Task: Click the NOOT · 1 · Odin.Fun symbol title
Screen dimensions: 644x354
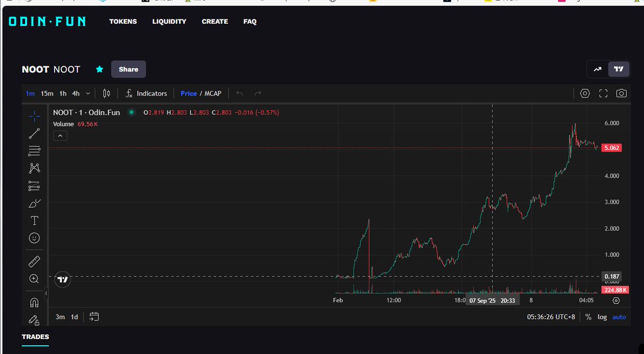Action: point(86,113)
